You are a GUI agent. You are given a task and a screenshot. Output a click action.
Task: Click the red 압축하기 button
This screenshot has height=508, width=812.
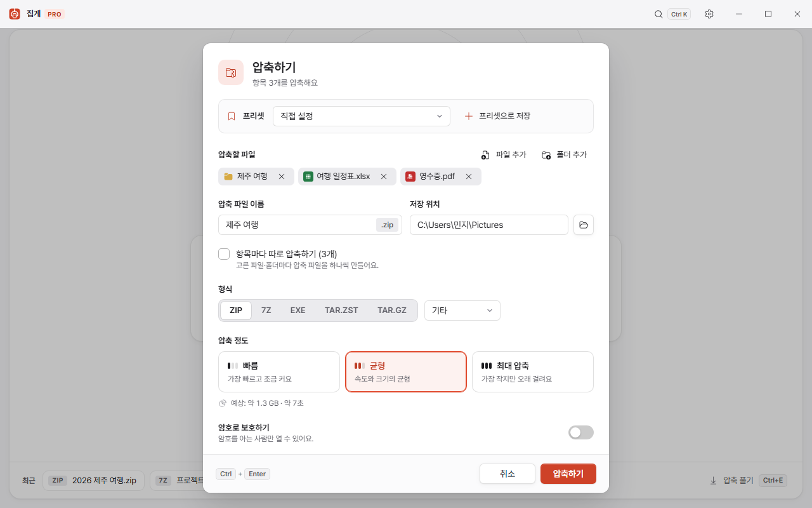(x=568, y=474)
